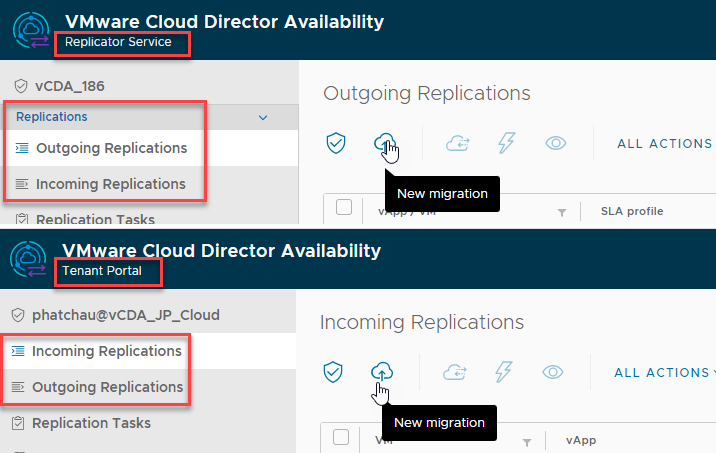
Task: Click lightning bolt icon in Outgoing Replications toolbar
Action: coord(507,144)
